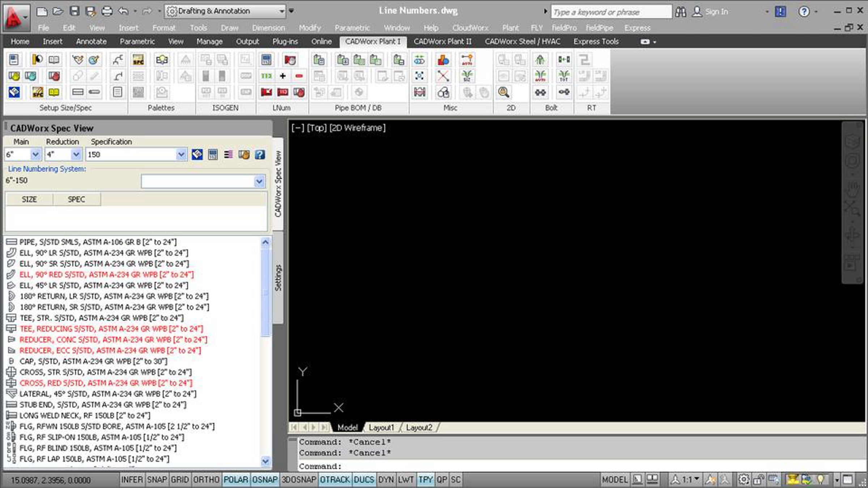Click the help icon in Spec View
868x488 pixels.
260,155
